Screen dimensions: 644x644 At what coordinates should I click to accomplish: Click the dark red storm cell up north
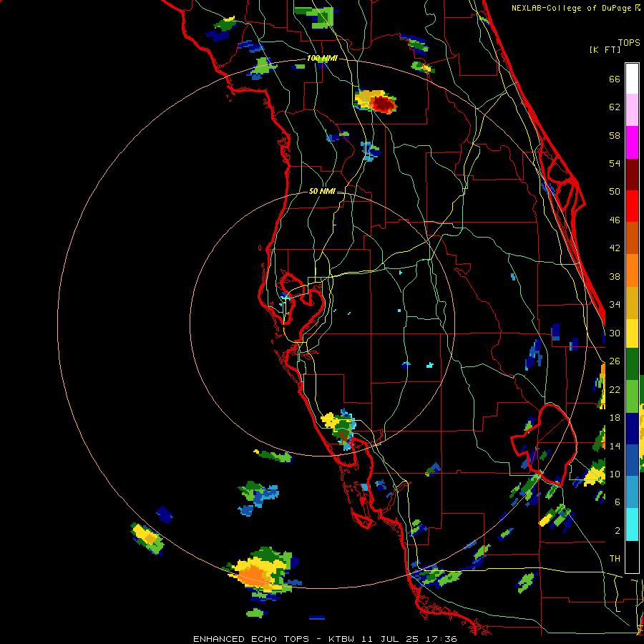tap(383, 104)
